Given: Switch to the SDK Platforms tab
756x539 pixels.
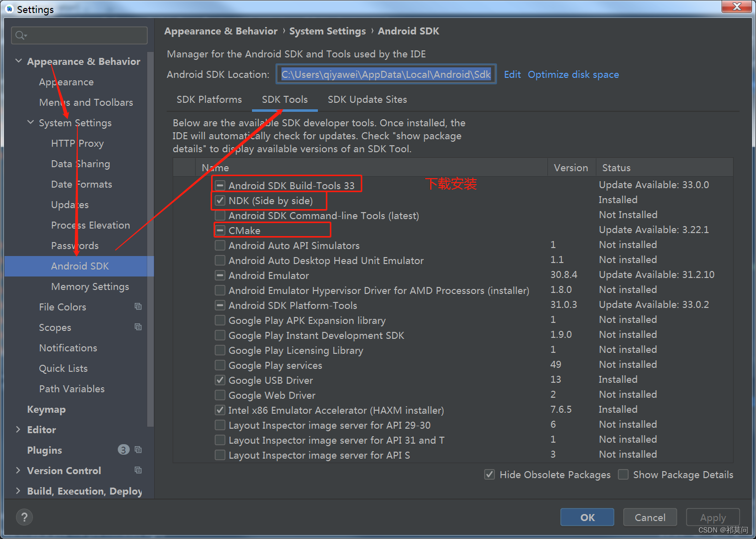Looking at the screenshot, I should click(x=209, y=99).
